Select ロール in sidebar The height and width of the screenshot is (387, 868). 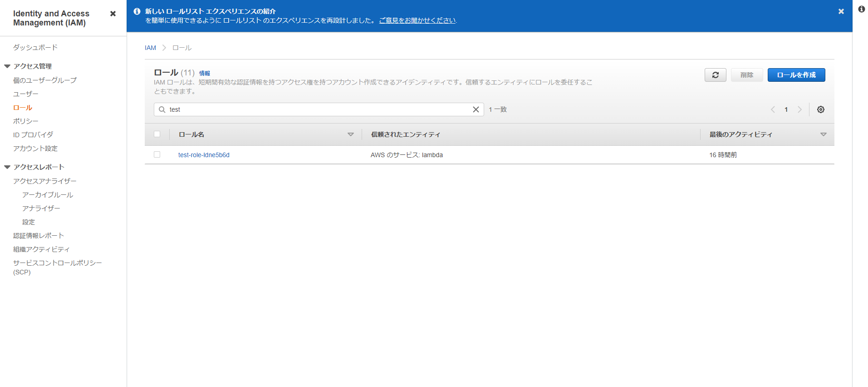point(23,108)
